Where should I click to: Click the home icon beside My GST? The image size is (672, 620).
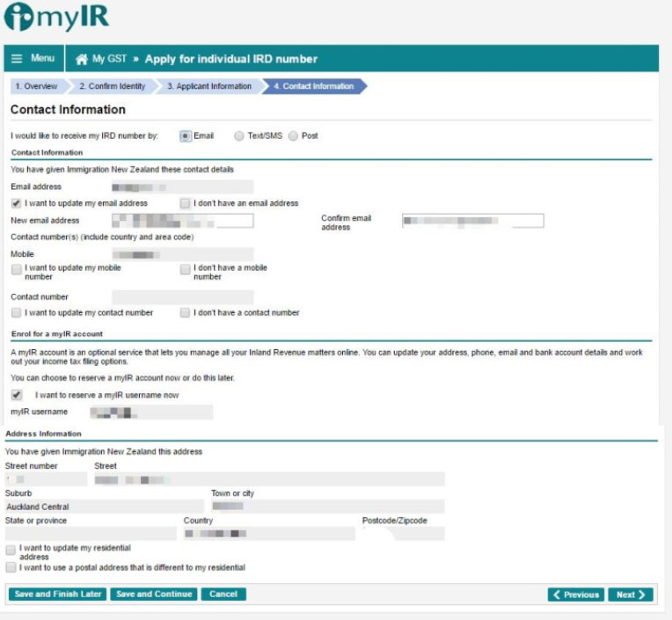click(x=82, y=59)
